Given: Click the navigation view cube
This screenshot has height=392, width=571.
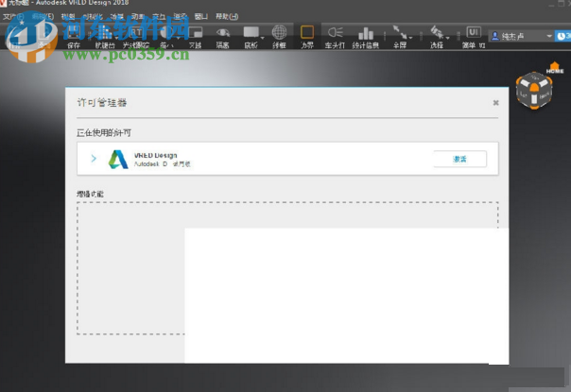Looking at the screenshot, I should 534,91.
